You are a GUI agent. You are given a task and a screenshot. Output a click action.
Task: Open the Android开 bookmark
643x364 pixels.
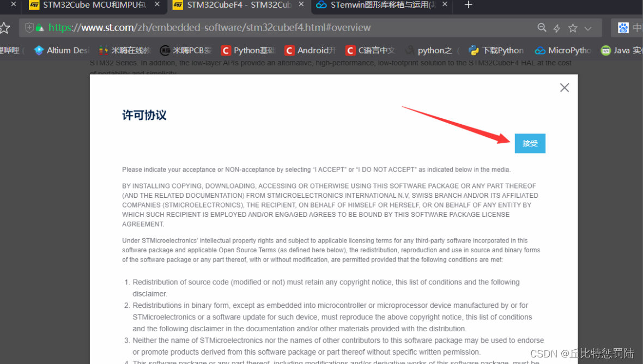pyautogui.click(x=310, y=51)
